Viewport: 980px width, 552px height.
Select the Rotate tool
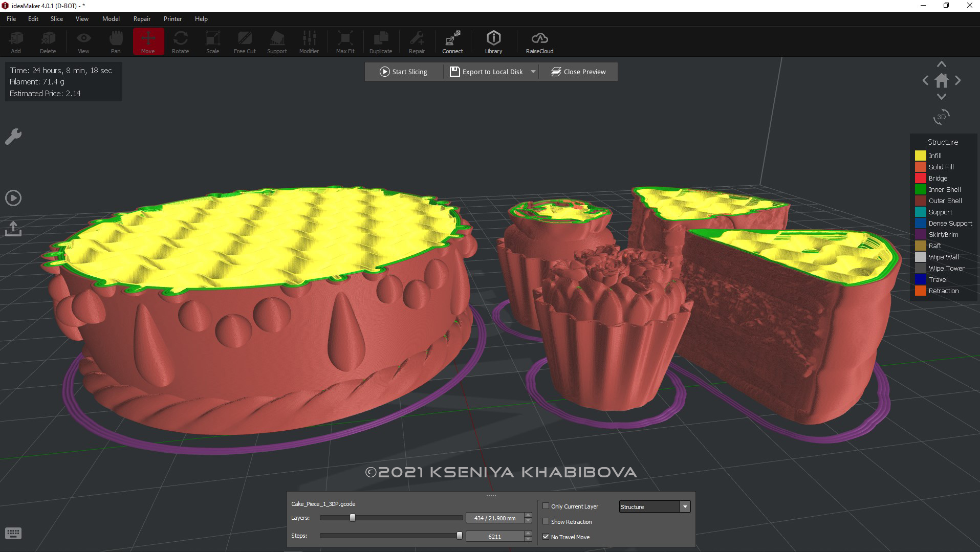pyautogui.click(x=180, y=41)
